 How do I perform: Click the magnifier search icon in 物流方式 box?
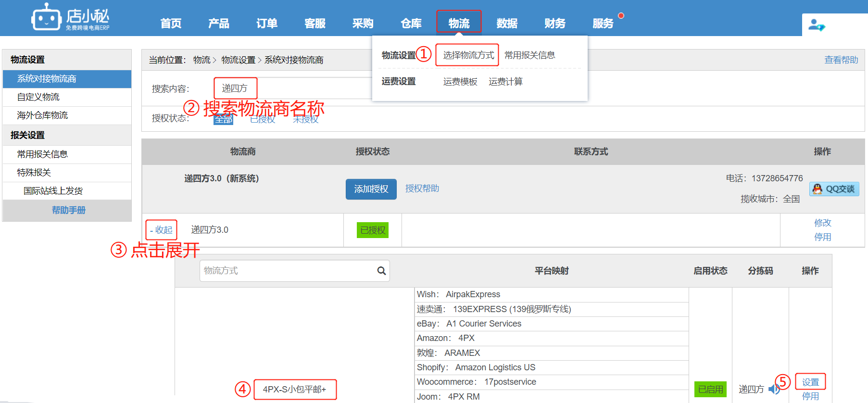click(x=381, y=271)
